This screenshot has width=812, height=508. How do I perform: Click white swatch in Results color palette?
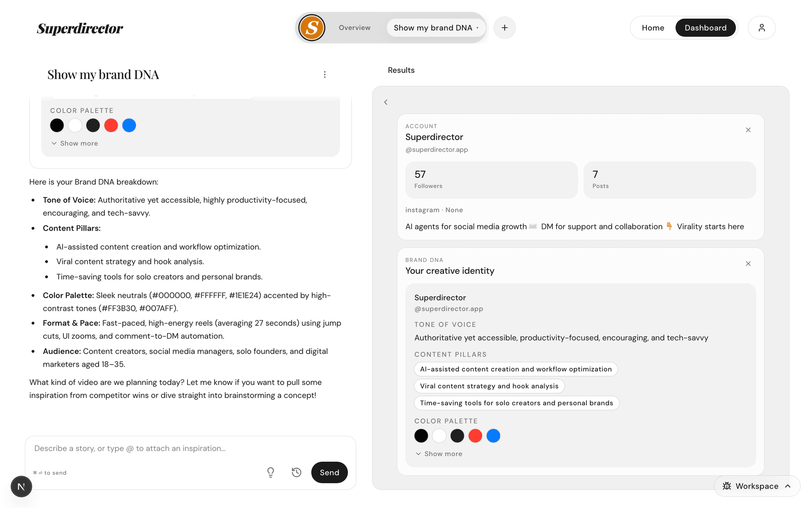tap(439, 436)
